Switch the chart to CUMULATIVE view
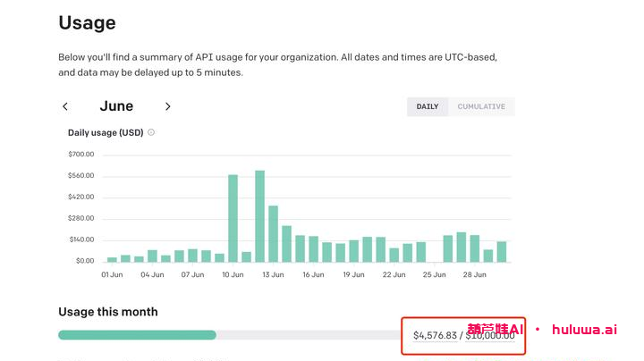The height and width of the screenshot is (361, 644). point(481,106)
